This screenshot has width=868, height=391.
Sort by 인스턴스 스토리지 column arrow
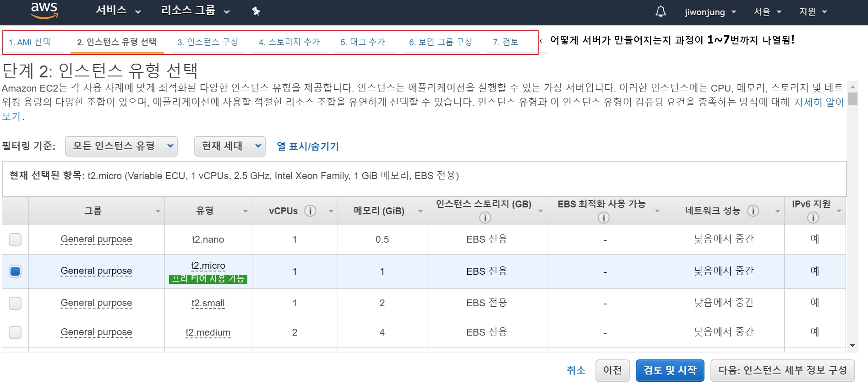coord(540,211)
